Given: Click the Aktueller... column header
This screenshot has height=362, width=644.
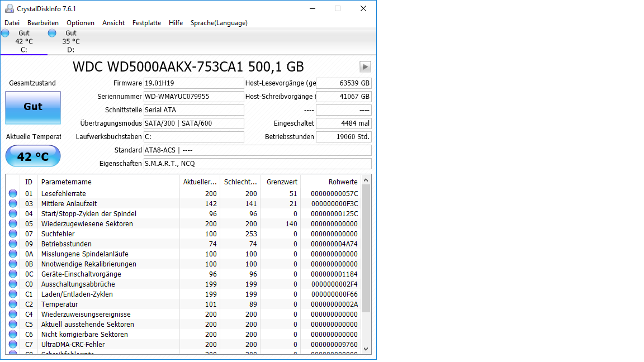Looking at the screenshot, I should (200, 182).
